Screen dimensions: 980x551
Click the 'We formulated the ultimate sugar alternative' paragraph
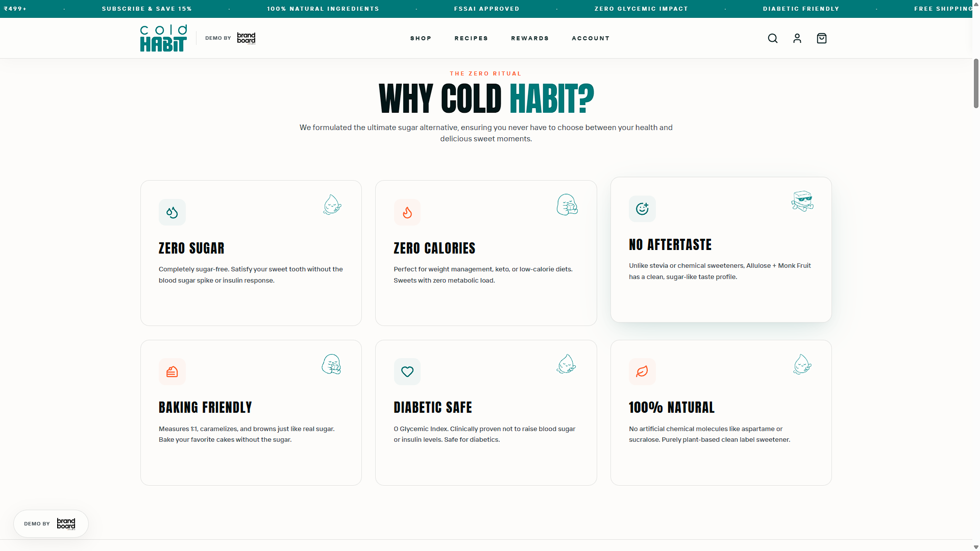point(486,133)
